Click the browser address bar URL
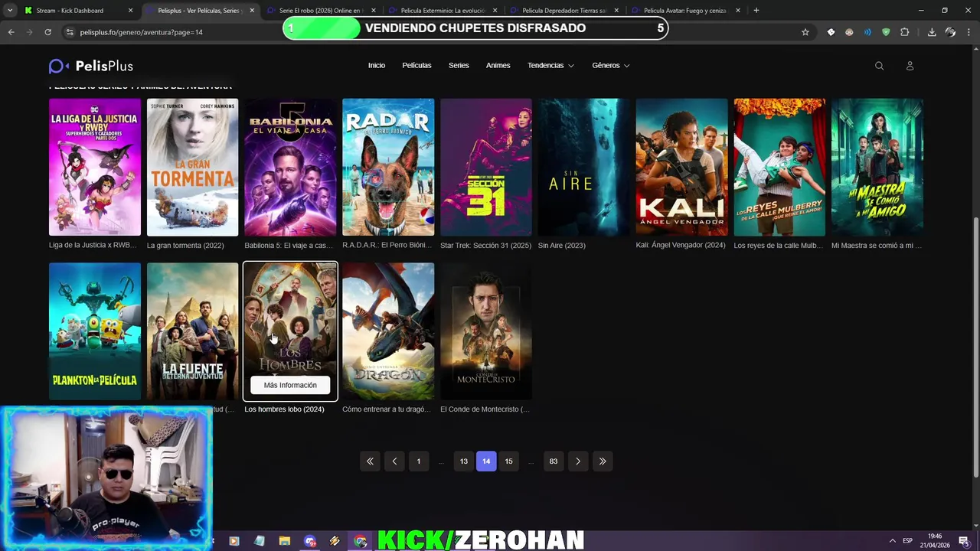This screenshot has height=551, width=980. (x=141, y=32)
